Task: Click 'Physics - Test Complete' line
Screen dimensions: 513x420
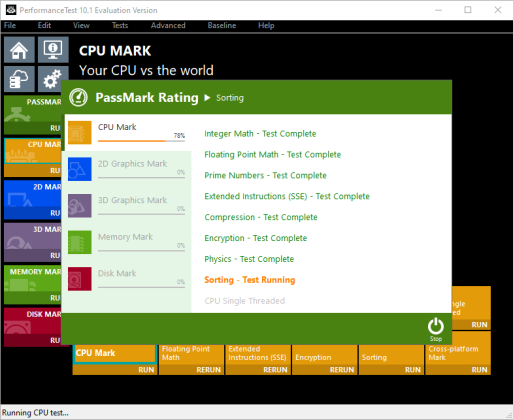Action: tap(249, 259)
